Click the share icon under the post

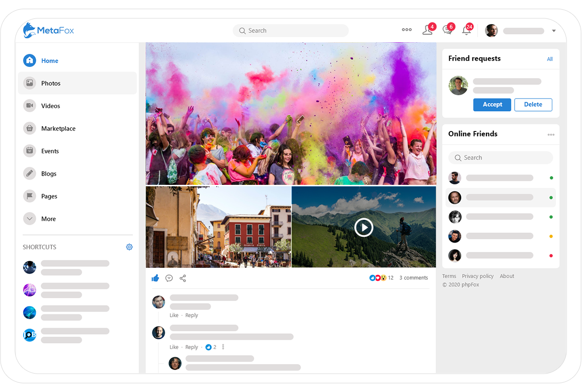tap(183, 278)
